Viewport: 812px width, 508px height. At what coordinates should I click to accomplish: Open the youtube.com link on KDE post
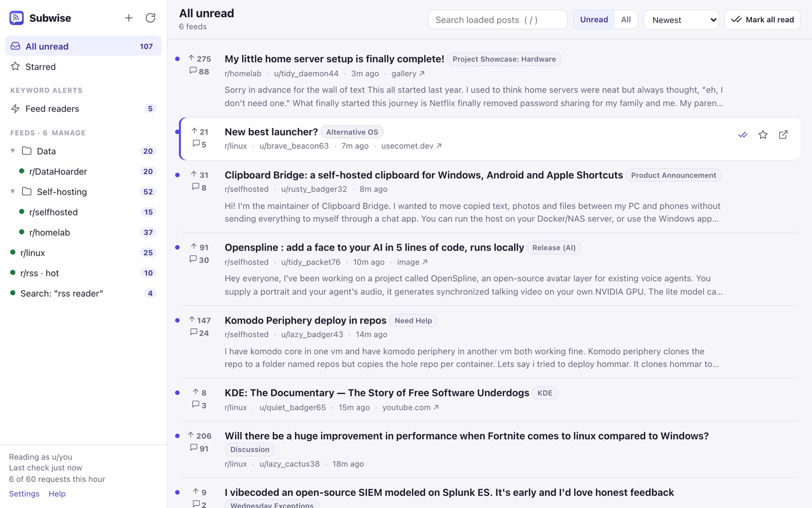(x=411, y=407)
